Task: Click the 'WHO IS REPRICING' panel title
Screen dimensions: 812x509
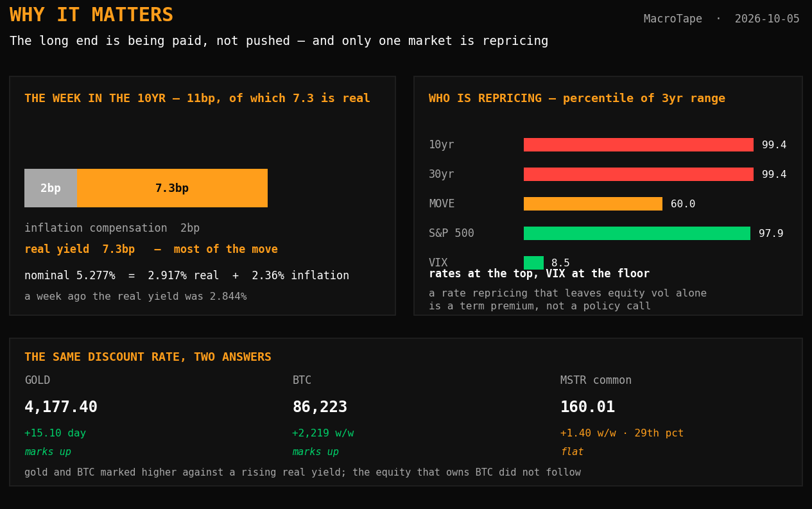Action: click(x=577, y=99)
